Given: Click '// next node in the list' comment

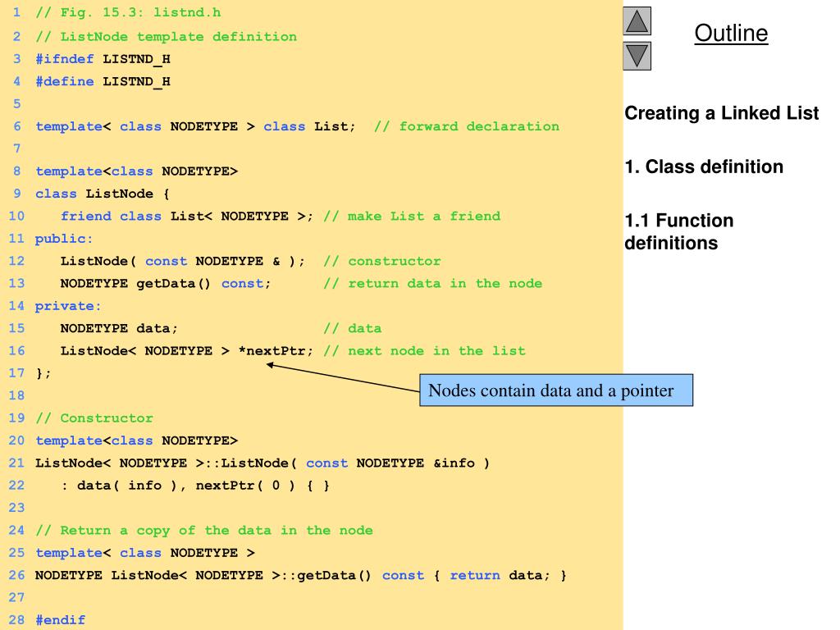Looking at the screenshot, I should pos(424,351).
